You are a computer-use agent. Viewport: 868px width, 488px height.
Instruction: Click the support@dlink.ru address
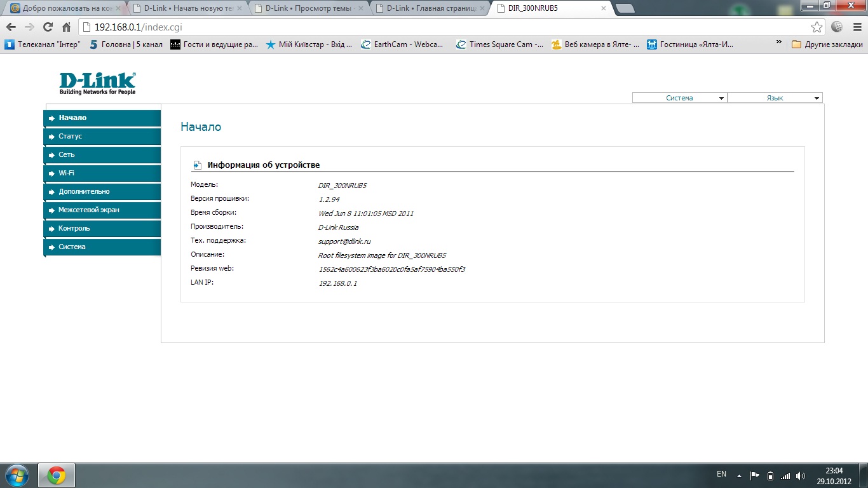tap(344, 241)
